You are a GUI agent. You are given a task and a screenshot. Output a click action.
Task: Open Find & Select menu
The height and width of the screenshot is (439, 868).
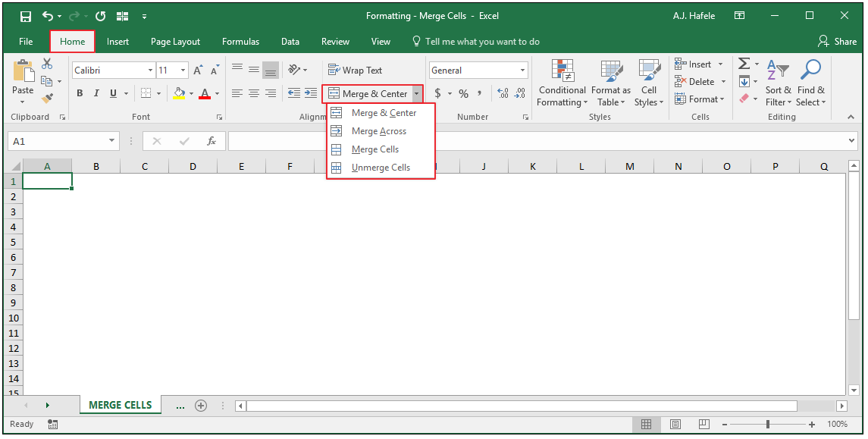click(x=811, y=83)
